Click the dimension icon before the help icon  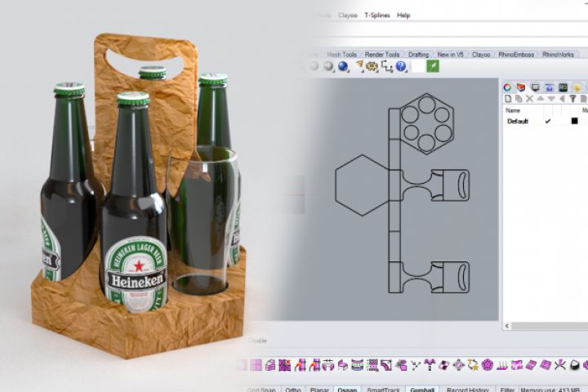coord(386,66)
